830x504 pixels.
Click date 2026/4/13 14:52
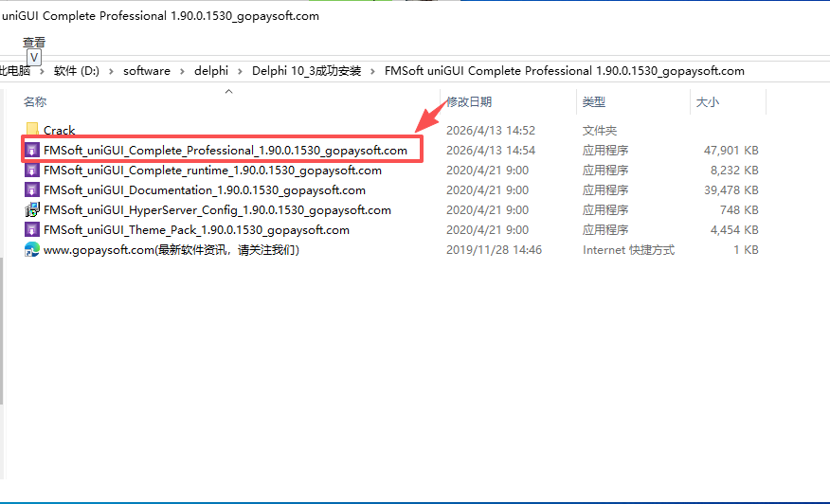[491, 130]
